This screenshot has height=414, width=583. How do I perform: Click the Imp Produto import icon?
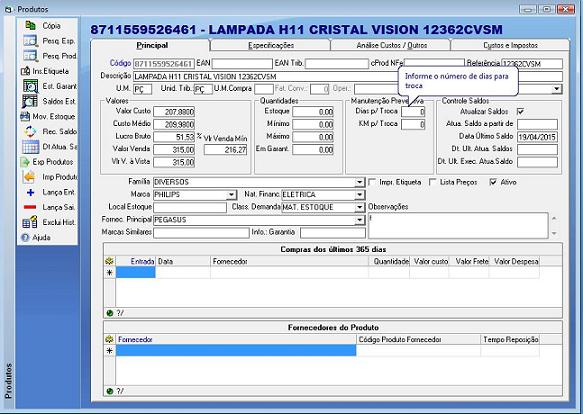pyautogui.click(x=29, y=177)
